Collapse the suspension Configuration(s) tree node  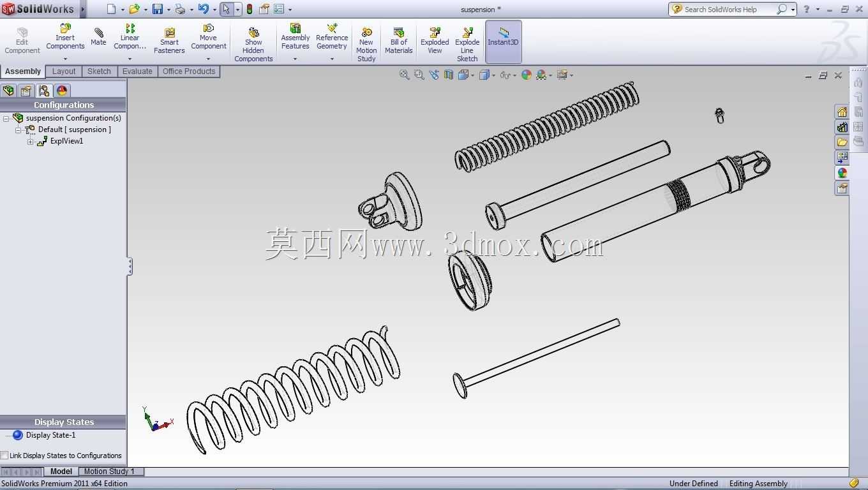point(6,119)
